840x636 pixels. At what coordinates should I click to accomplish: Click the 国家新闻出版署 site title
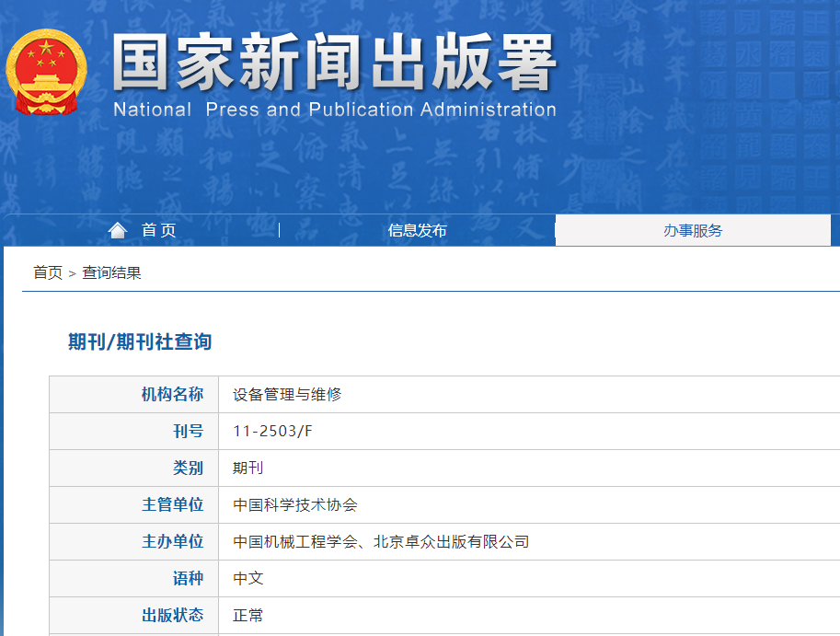(x=334, y=64)
